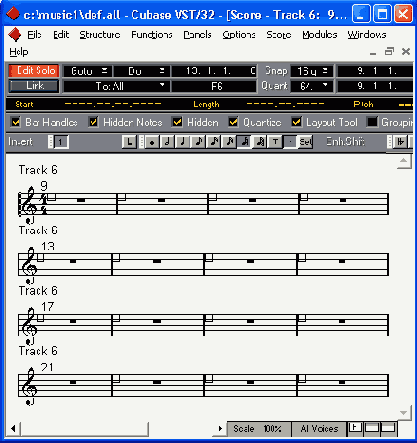Toggle the Edit Solo button
Image resolution: width=417 pixels, height=443 pixels.
point(34,71)
